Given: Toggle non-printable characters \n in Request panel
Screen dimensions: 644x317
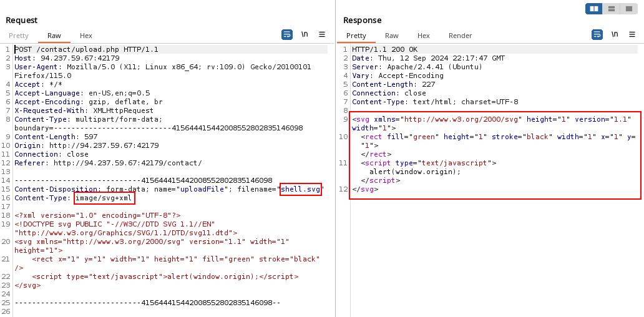Looking at the screenshot, I should [x=305, y=34].
